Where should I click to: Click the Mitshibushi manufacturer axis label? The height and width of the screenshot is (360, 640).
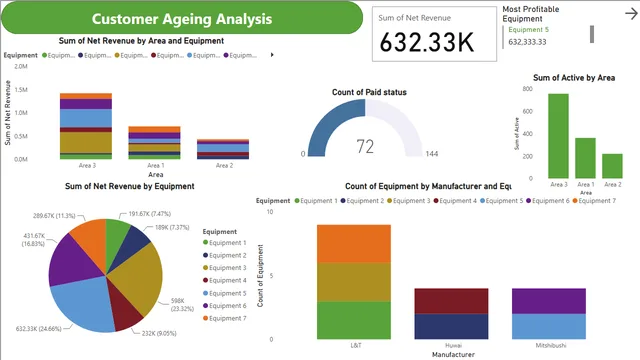click(551, 345)
